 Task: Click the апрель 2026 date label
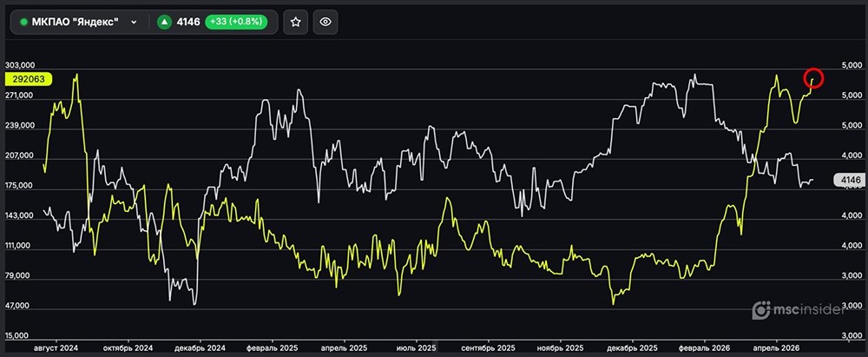(x=777, y=347)
